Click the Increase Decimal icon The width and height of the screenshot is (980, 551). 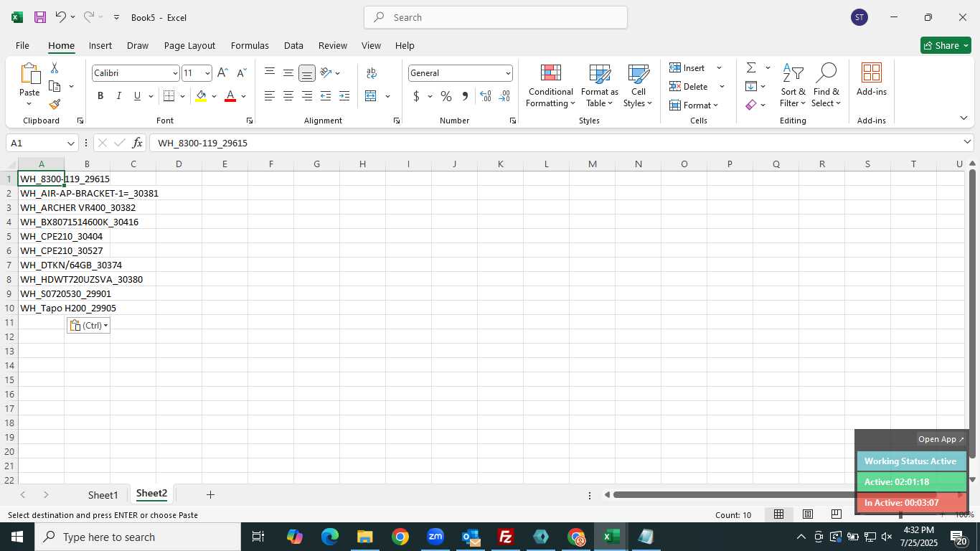click(486, 96)
